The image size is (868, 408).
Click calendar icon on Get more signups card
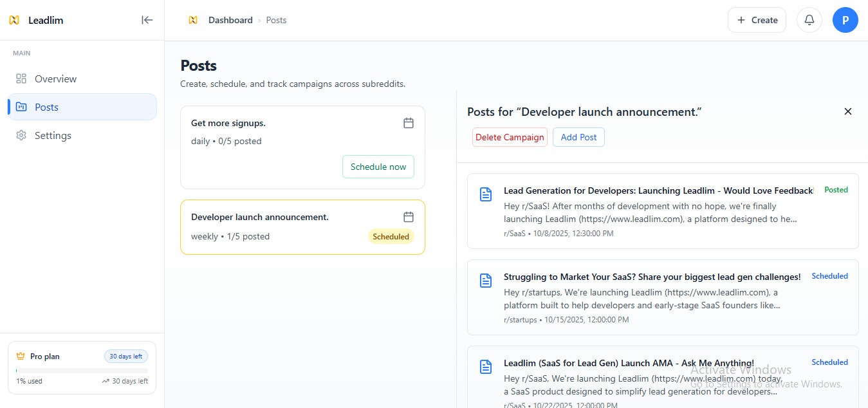pyautogui.click(x=409, y=123)
